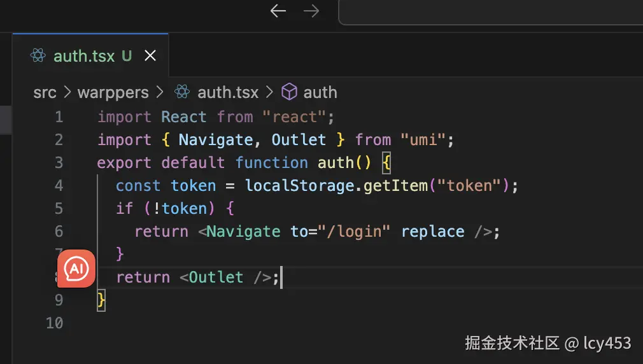
Task: Click line number 5 in the gutter
Action: click(x=59, y=209)
